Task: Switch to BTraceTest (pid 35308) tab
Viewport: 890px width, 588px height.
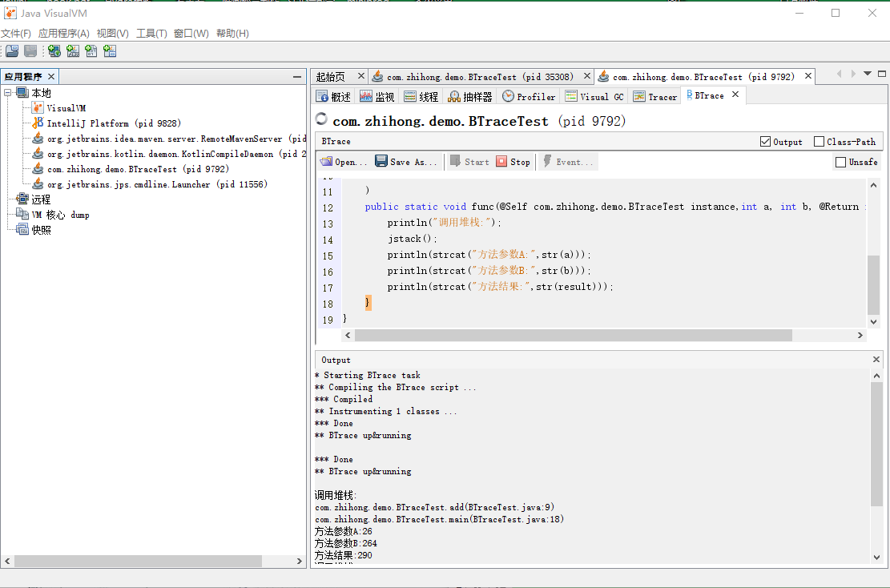Action: coord(480,77)
